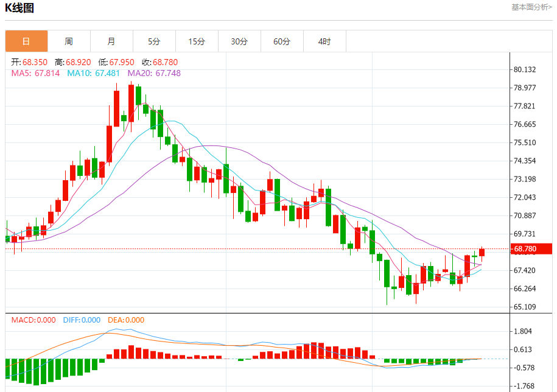Click the 80.132 top price axis label
Viewport: 557px width, 392px height.
[525, 70]
